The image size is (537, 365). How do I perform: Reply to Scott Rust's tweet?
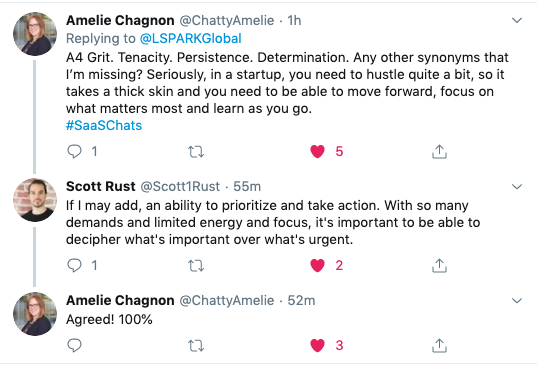(x=74, y=265)
